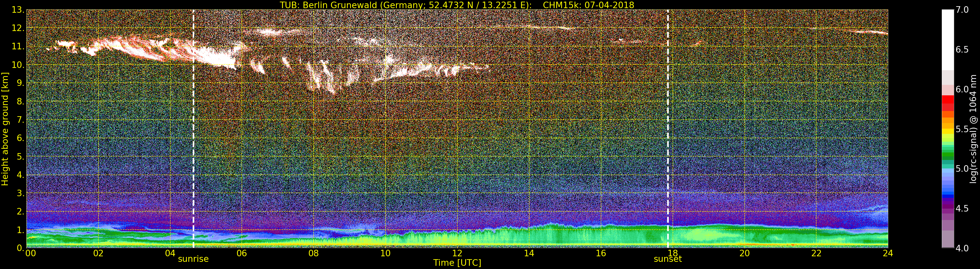Click the height axis tick '5.'
This screenshot has height=269, width=980.
tap(21, 156)
